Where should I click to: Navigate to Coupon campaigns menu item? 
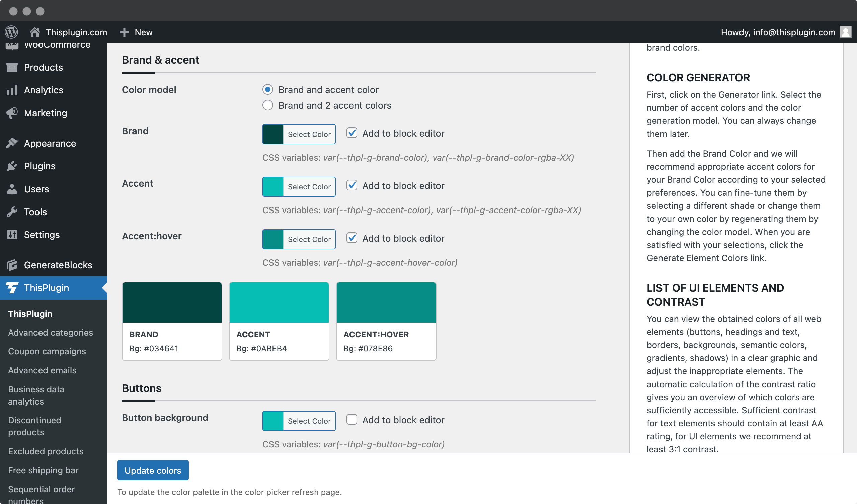coord(47,351)
